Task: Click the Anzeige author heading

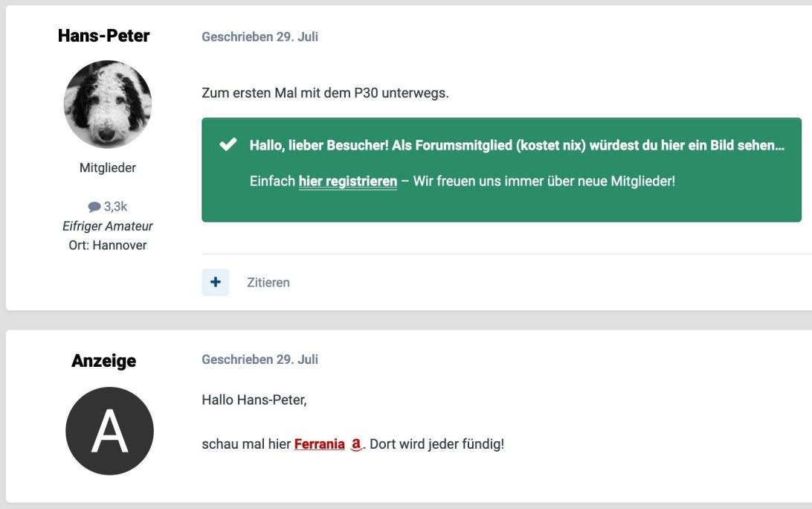Action: tap(103, 361)
